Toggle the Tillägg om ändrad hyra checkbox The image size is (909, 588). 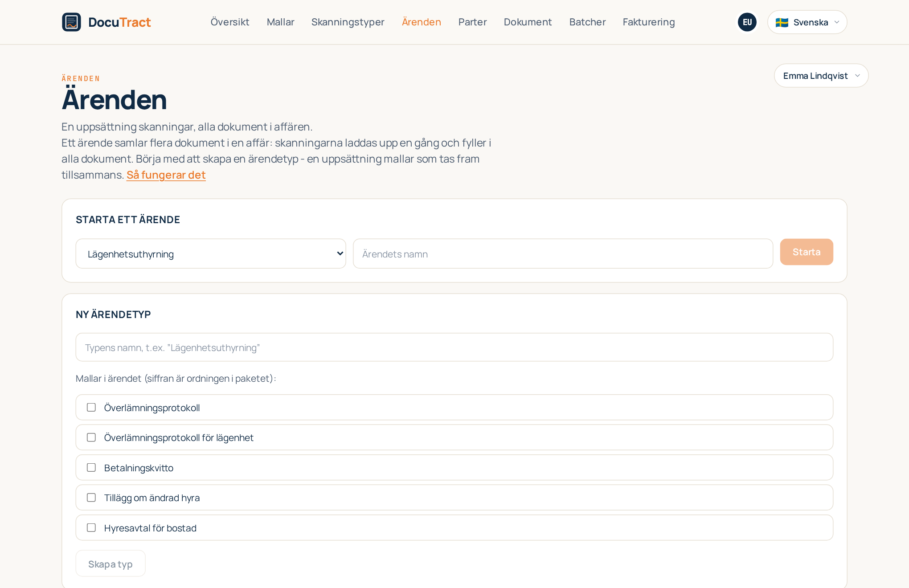click(91, 498)
